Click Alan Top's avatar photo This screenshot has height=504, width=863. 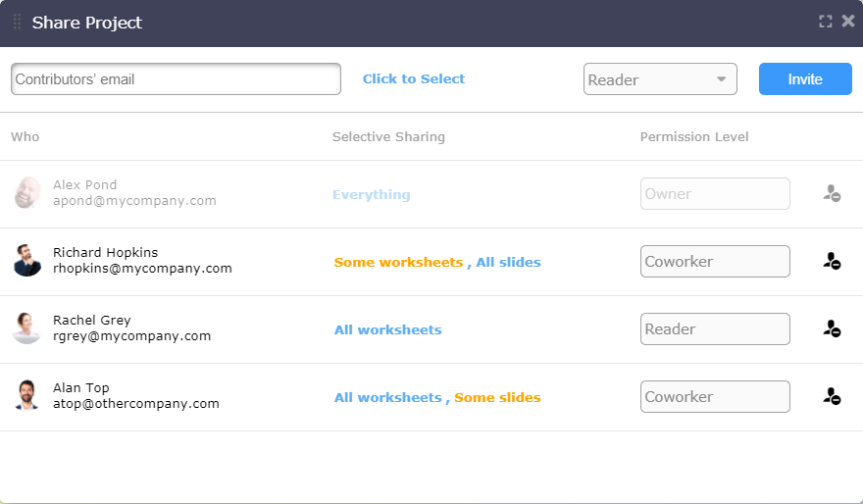[26, 394]
